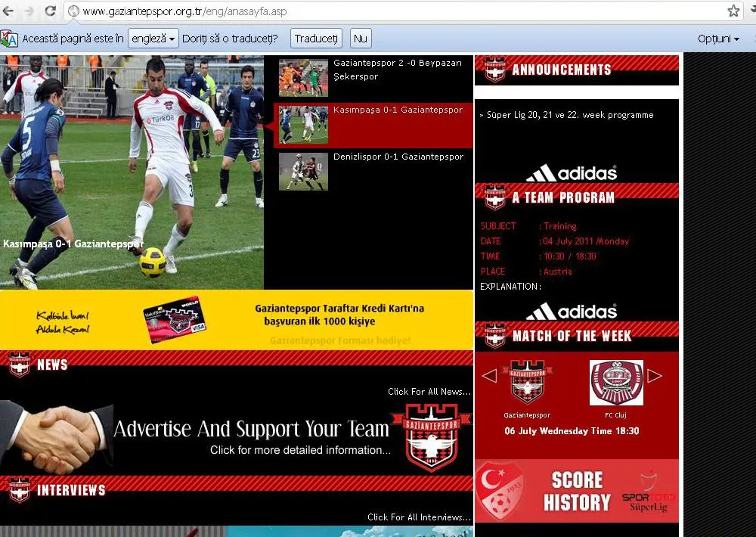
Task: Click the Gaziantepspor crest in match of the week
Action: (528, 382)
